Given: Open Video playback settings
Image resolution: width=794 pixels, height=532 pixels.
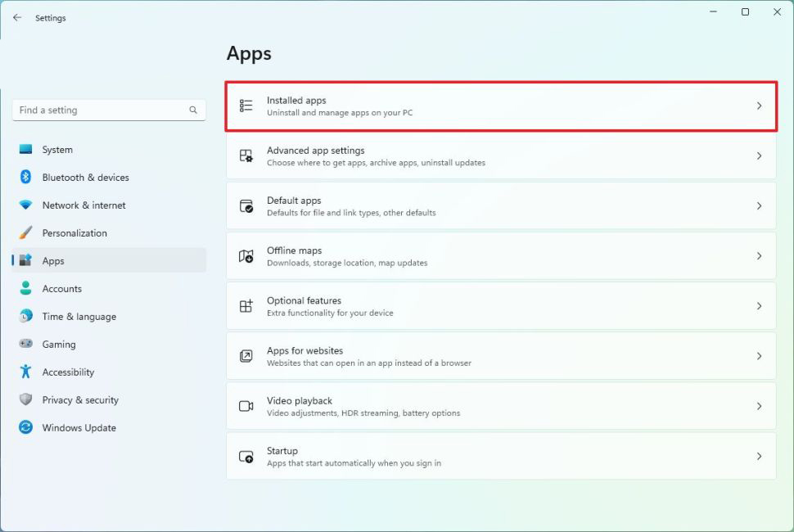Looking at the screenshot, I should coord(500,406).
